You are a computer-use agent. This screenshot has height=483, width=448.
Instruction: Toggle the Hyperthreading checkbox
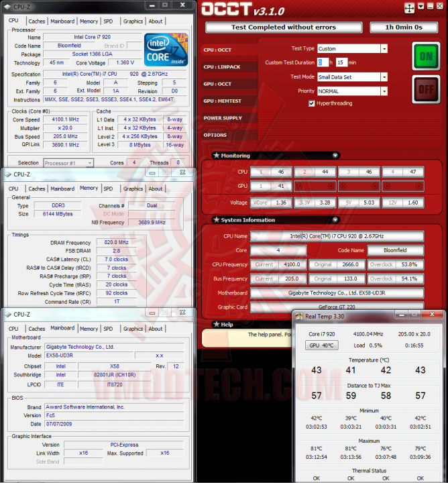pyautogui.click(x=312, y=103)
